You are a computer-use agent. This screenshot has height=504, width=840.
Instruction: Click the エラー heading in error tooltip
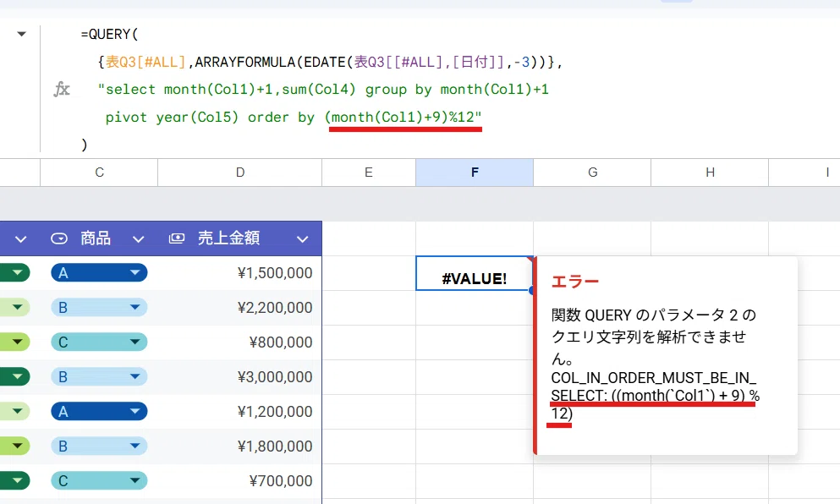pyautogui.click(x=575, y=282)
